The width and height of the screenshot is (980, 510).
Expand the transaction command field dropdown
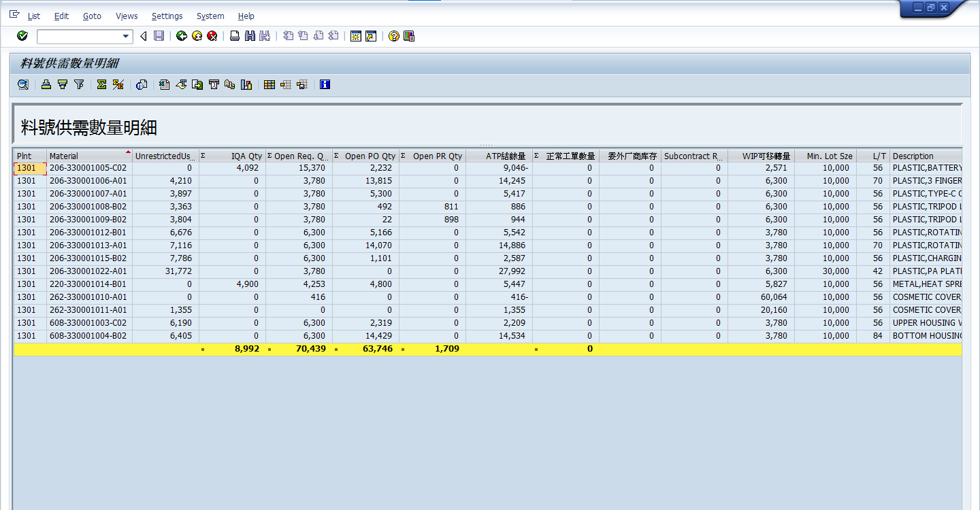point(126,36)
